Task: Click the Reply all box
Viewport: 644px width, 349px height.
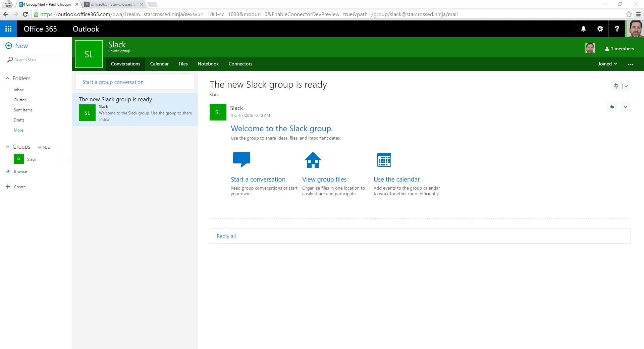Action: point(420,236)
